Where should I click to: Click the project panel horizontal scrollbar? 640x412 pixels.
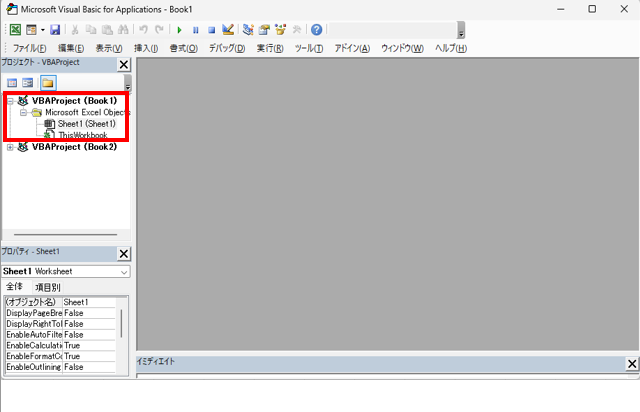66,235
